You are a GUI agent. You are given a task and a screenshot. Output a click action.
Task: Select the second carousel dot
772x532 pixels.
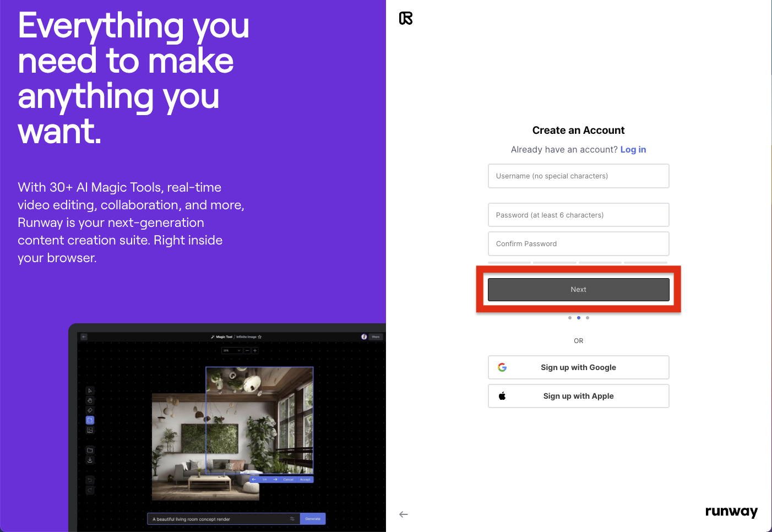point(579,318)
